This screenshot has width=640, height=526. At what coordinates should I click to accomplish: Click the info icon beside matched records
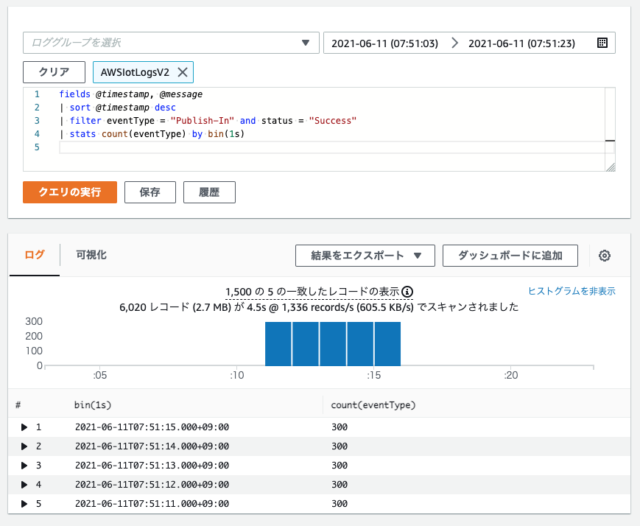407,291
